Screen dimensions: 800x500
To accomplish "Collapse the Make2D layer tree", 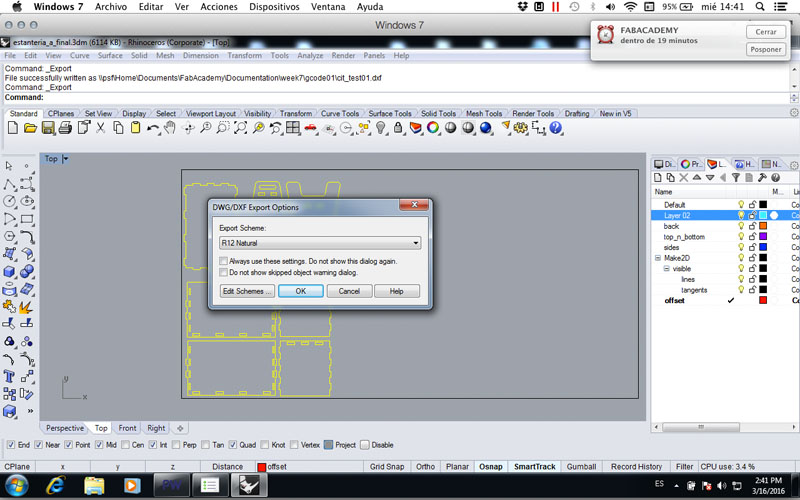I will [658, 258].
